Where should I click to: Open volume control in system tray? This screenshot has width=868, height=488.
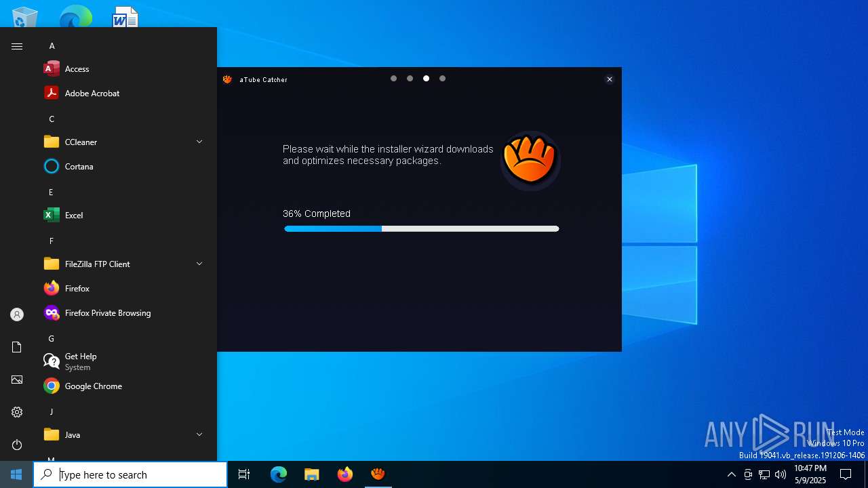tap(781, 474)
